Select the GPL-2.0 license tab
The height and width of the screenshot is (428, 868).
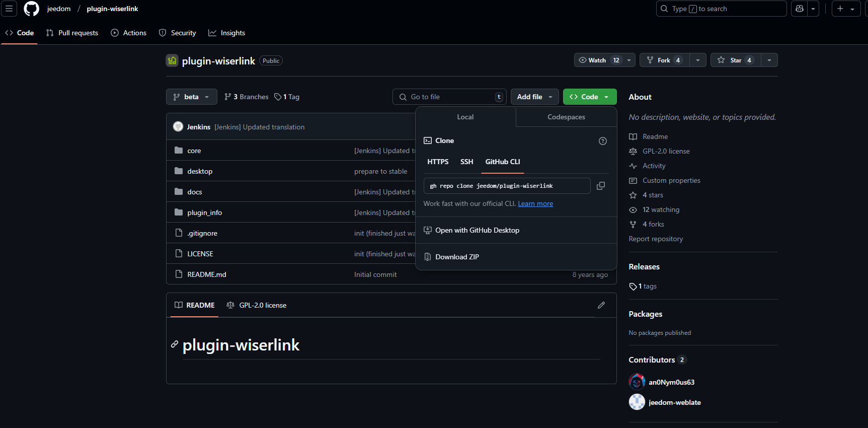[x=256, y=305]
